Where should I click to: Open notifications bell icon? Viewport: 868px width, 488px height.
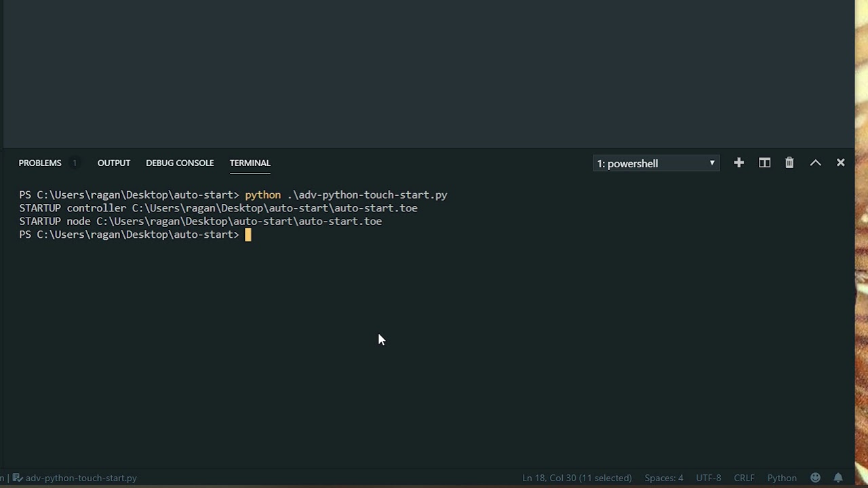[838, 478]
